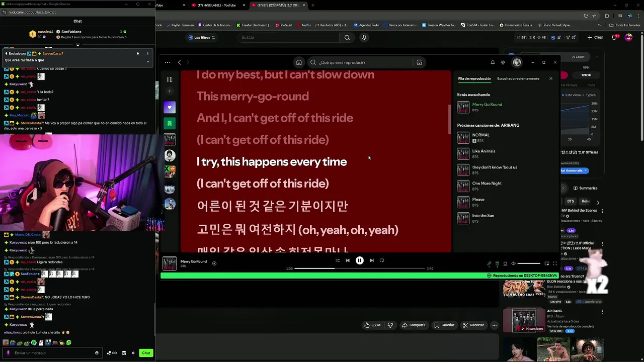This screenshot has width=644, height=362.
Task: Skip to next track in Spotify
Action: (371, 260)
